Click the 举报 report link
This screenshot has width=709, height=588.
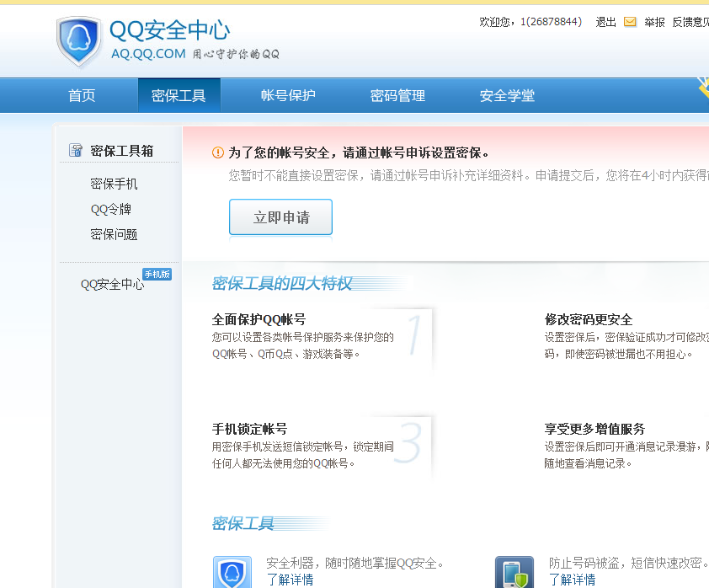coord(654,22)
